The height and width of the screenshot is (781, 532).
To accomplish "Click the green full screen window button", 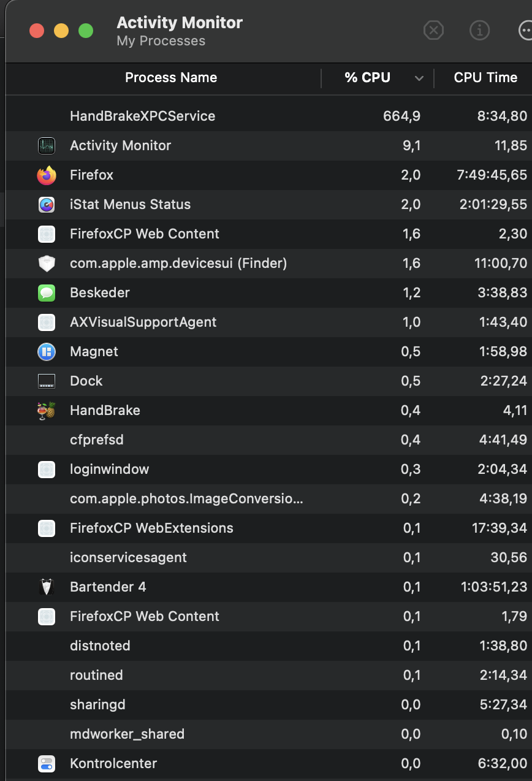I will tap(86, 31).
